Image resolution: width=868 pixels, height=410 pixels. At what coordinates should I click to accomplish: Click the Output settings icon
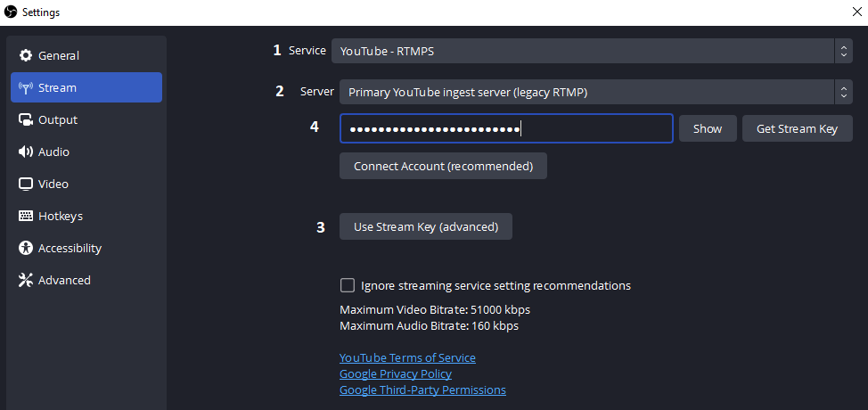[x=26, y=120]
